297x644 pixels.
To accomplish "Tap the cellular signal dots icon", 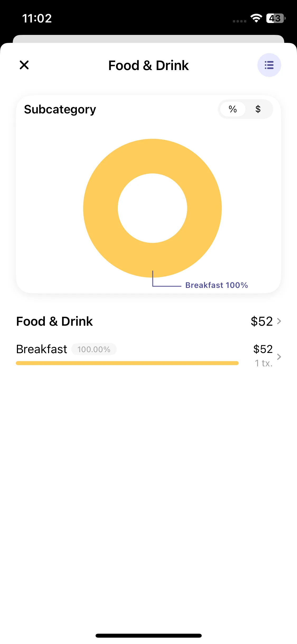I will pyautogui.click(x=239, y=21).
